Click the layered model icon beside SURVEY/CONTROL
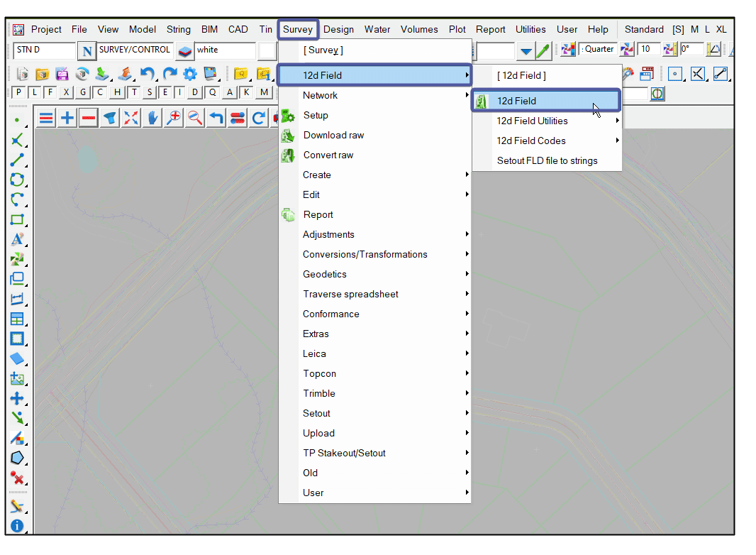The height and width of the screenshot is (555, 756). point(184,50)
